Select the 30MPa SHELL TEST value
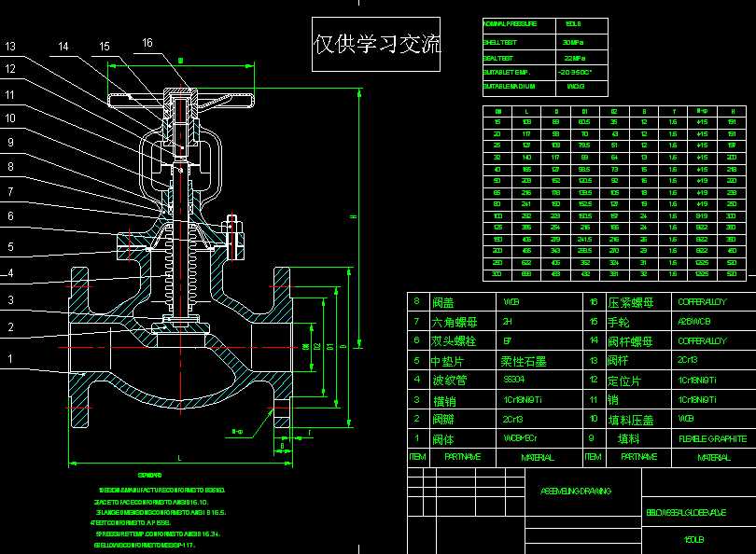Viewport: 756px width, 554px height. (573, 41)
